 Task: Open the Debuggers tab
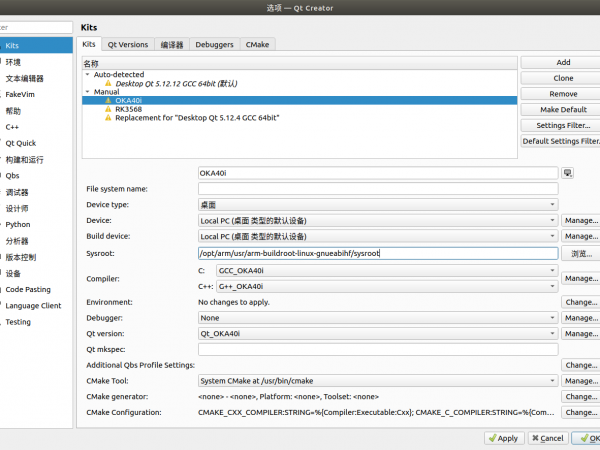pos(214,45)
